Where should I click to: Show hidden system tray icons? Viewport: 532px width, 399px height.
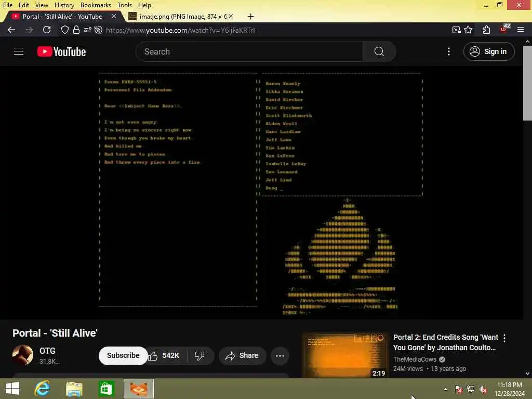[445, 389]
